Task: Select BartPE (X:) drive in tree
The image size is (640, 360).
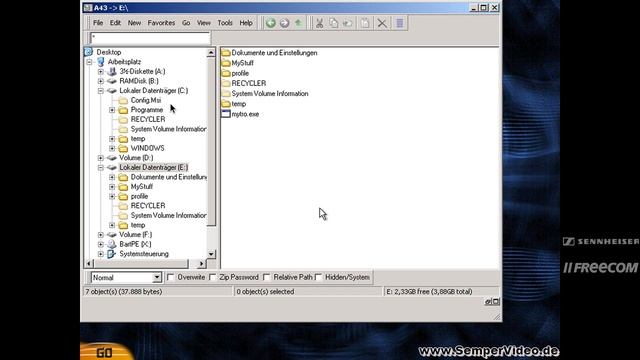Action: click(135, 244)
